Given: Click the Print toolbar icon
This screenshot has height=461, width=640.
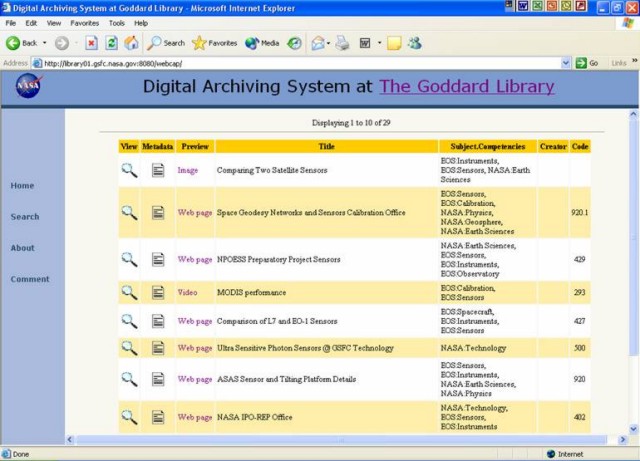Looking at the screenshot, I should [342, 43].
